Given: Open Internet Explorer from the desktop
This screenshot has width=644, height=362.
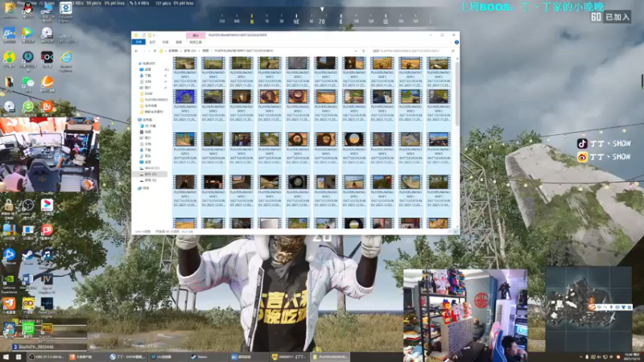Looking at the screenshot, I should pos(66,57).
